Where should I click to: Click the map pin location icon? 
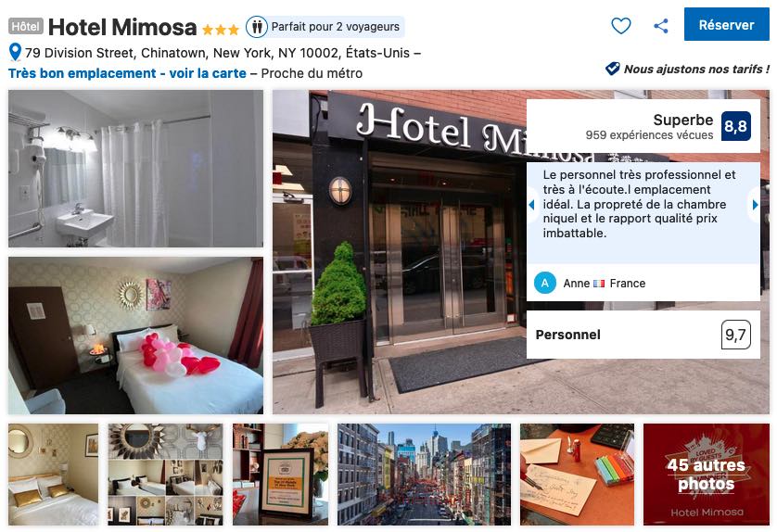tap(16, 52)
